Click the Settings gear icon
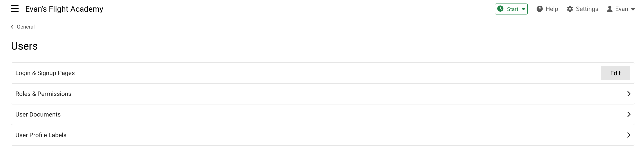Screen dimensions: 644x158 click(570, 9)
